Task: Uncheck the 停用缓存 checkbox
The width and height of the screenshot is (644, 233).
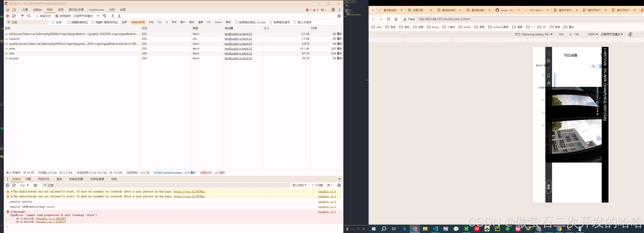Action: point(57,16)
